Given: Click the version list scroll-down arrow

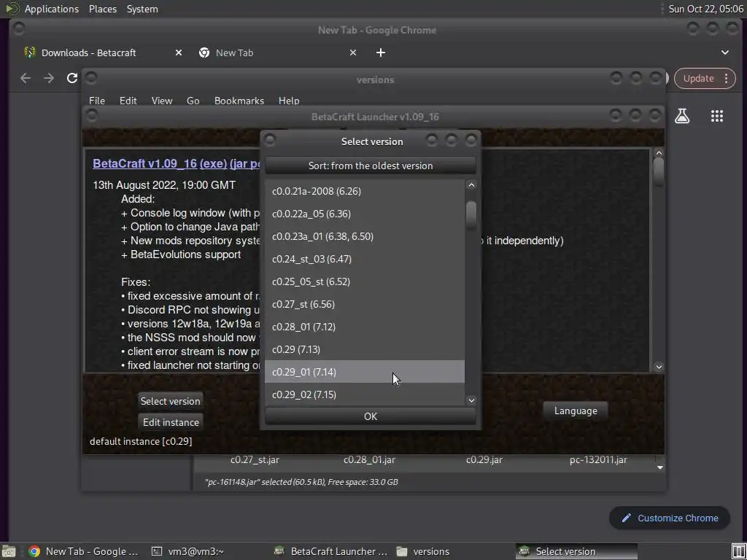Looking at the screenshot, I should pos(471,400).
